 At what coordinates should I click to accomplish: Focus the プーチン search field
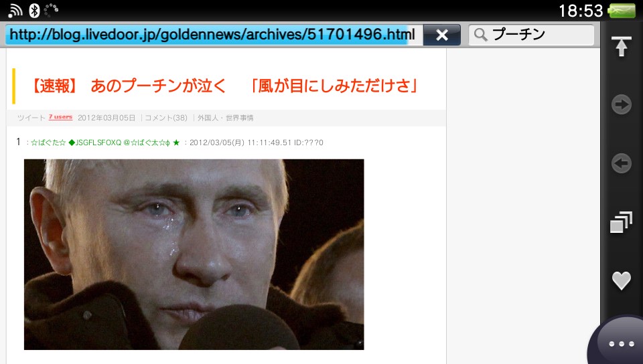coord(531,35)
